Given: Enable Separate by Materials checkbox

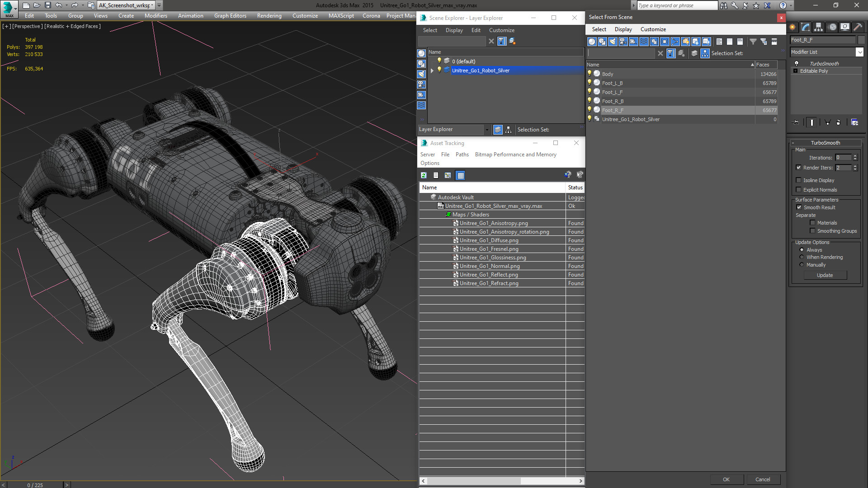Looking at the screenshot, I should pos(812,223).
